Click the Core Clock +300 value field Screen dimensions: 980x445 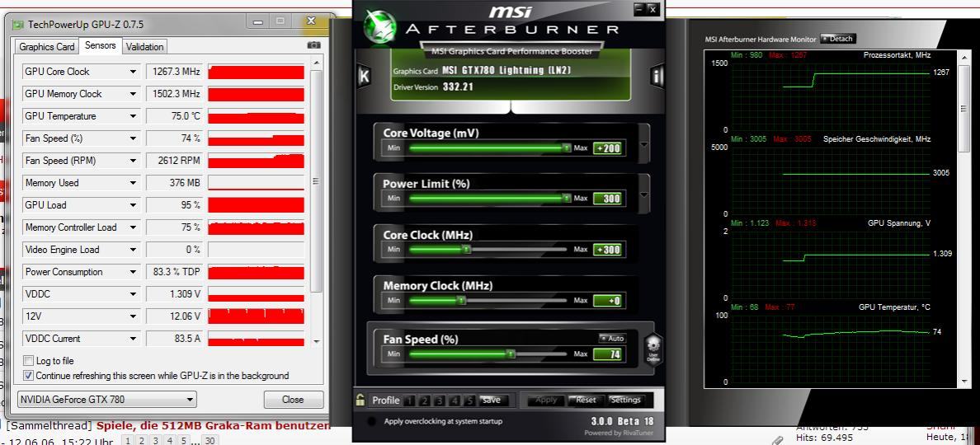[x=607, y=250]
